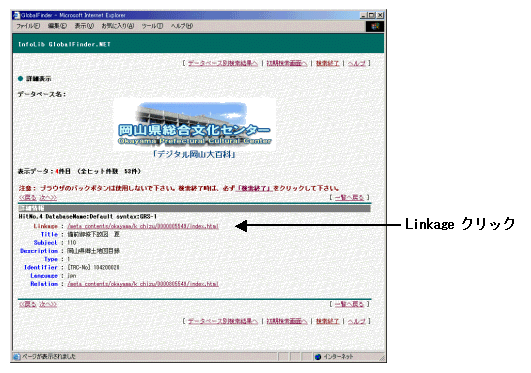Open the 表示 menu
531x373 pixels.
[x=84, y=26]
